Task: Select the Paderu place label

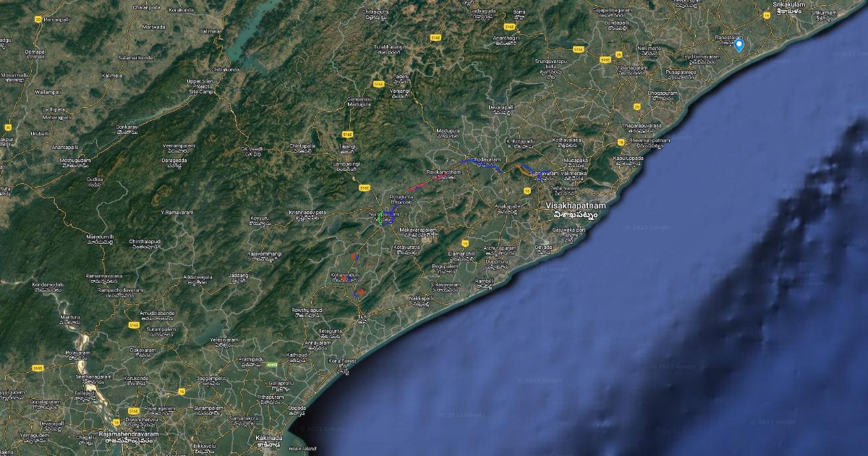Action: click(401, 78)
